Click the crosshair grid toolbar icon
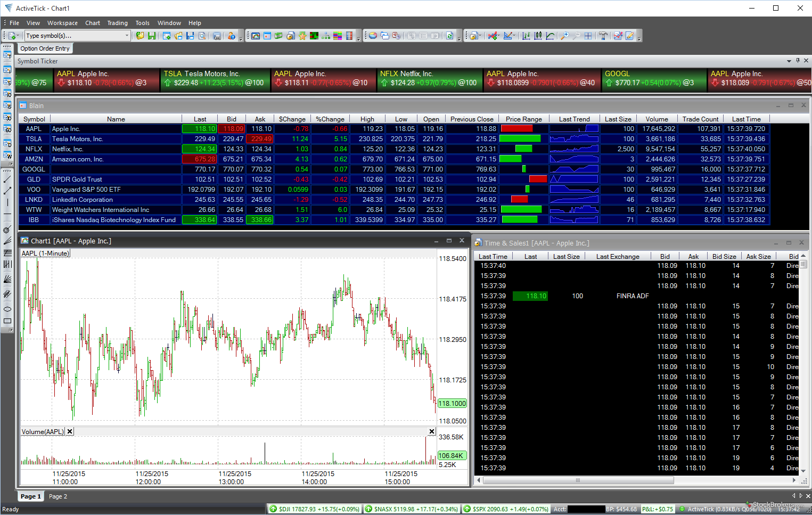This screenshot has width=812, height=515. (x=588, y=36)
